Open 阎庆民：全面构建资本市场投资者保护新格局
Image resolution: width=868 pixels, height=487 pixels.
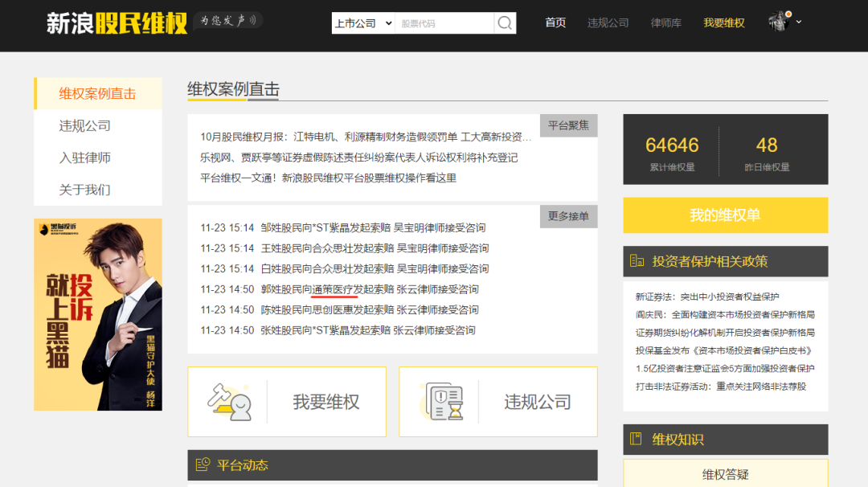(x=725, y=315)
